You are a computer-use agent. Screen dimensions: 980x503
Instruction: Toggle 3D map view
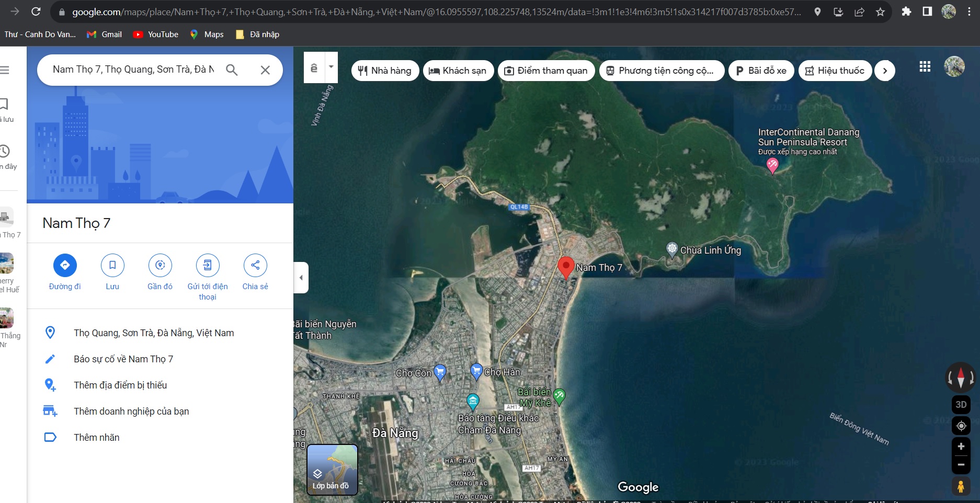961,404
